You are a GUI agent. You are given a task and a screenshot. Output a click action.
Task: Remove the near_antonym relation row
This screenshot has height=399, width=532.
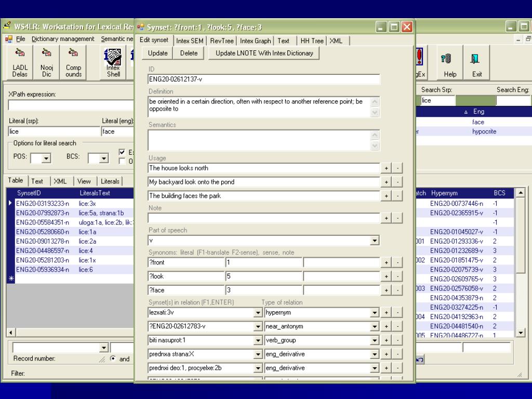click(397, 326)
